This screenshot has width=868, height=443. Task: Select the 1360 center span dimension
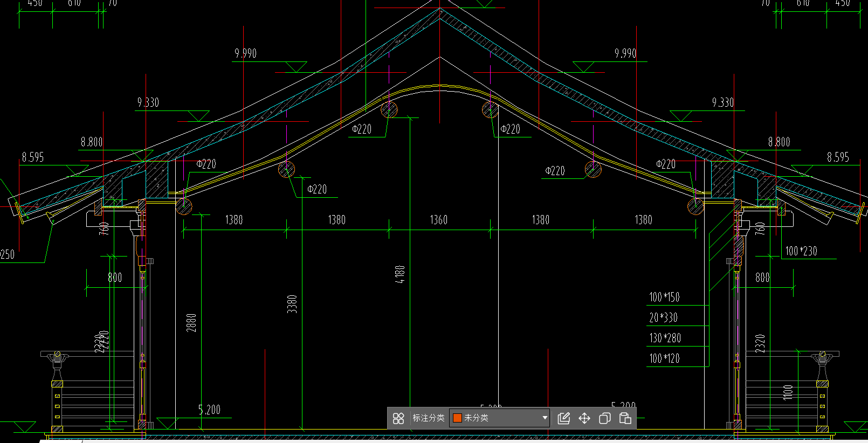tap(439, 220)
